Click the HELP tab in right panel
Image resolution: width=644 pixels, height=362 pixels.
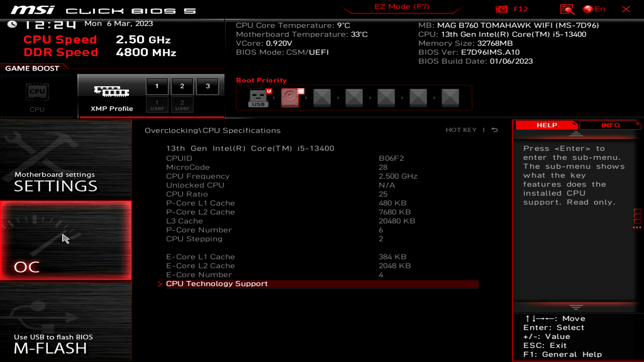[546, 125]
